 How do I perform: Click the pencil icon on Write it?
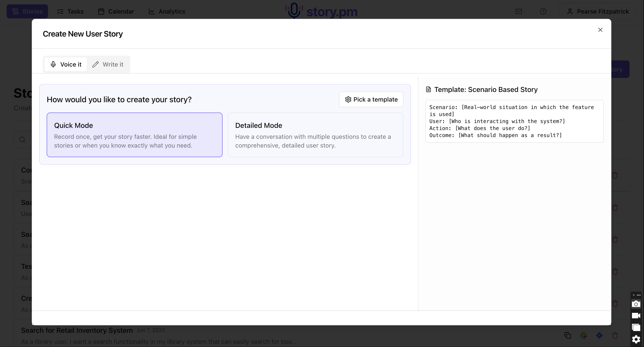96,64
